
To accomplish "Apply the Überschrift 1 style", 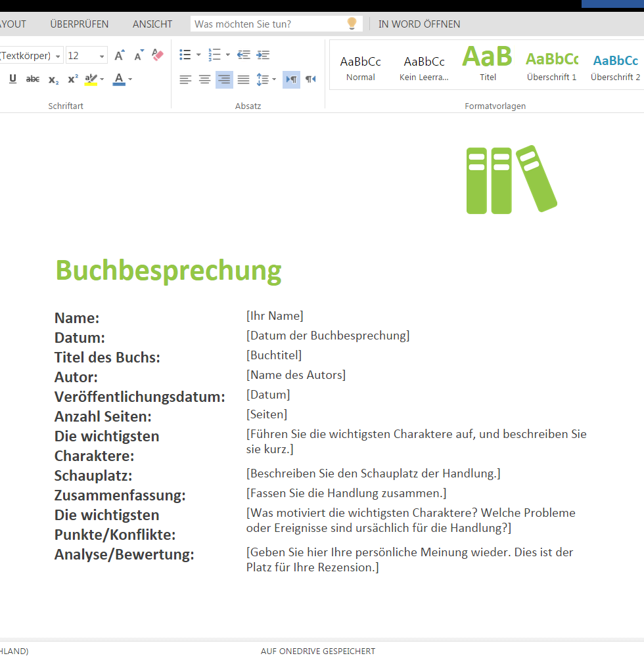I will click(x=551, y=67).
